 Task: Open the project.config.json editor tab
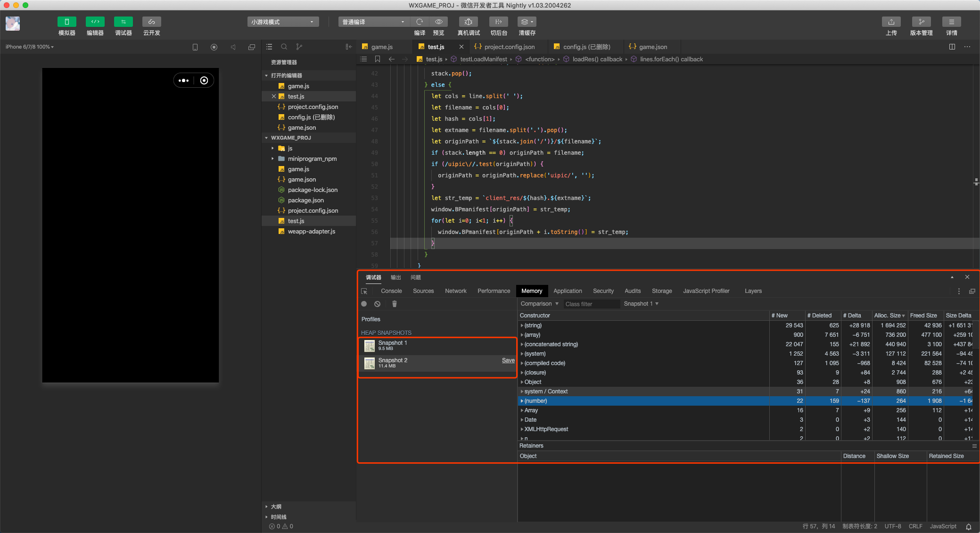pos(509,47)
